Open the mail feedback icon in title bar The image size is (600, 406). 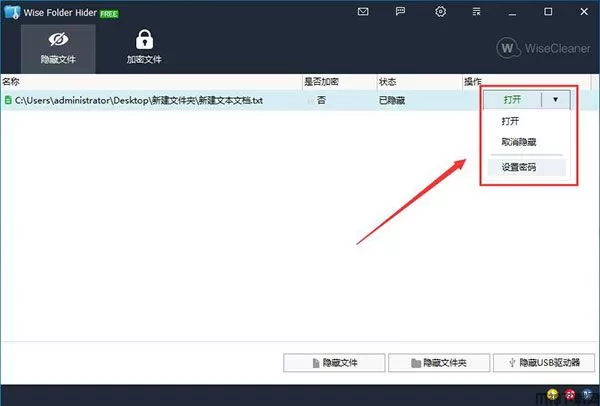363,12
